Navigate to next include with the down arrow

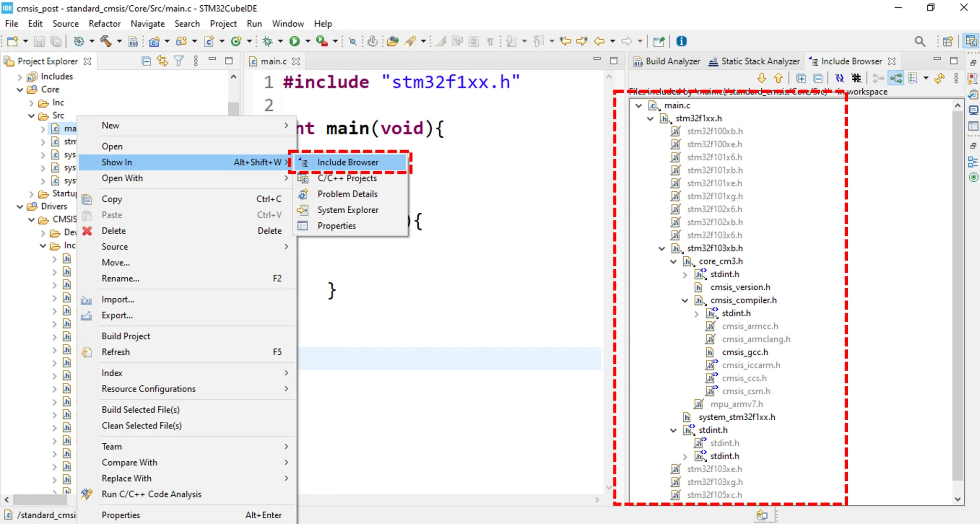761,78
